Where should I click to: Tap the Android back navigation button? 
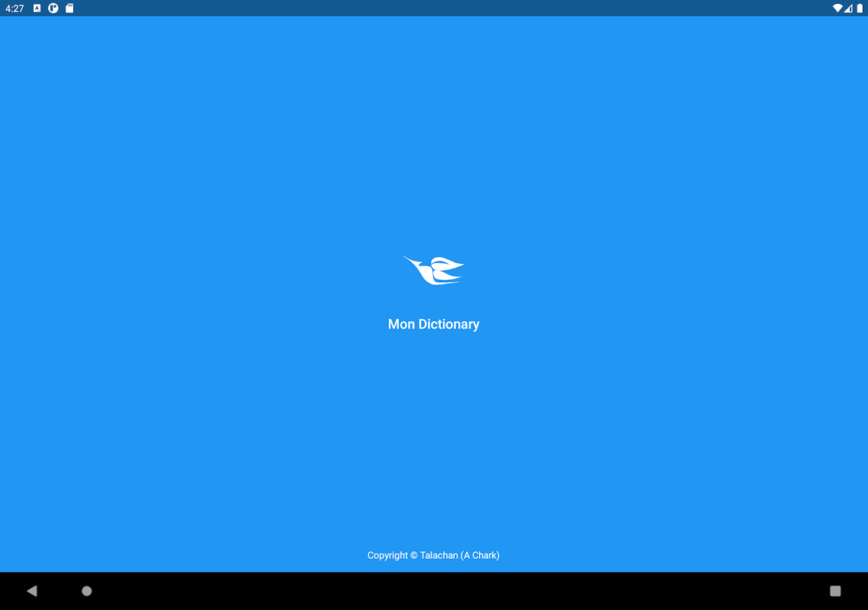click(32, 591)
